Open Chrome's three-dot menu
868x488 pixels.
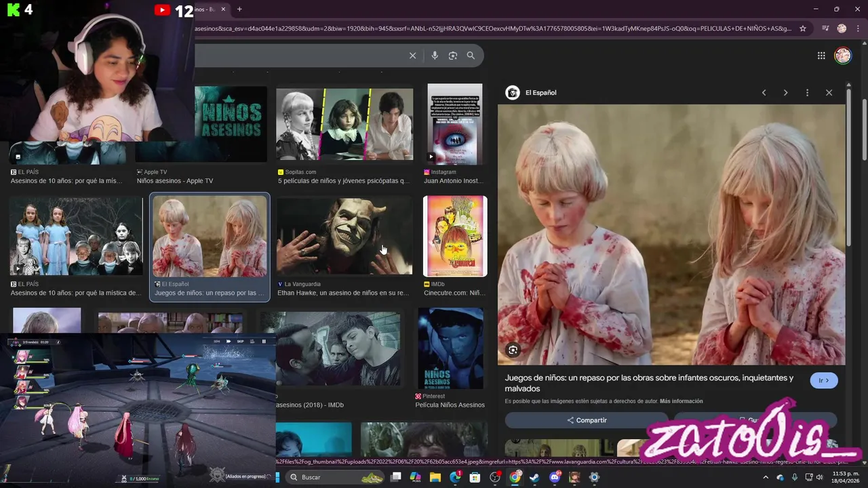[x=858, y=28]
